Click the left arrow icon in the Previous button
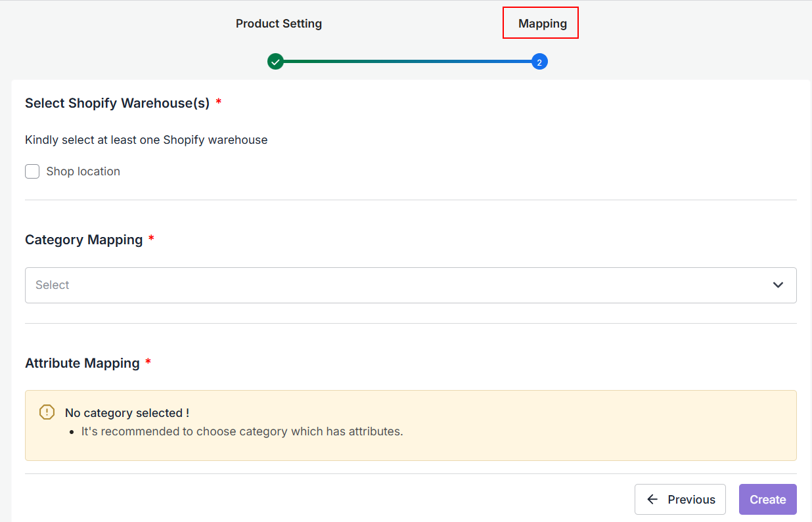812x522 pixels. tap(652, 500)
